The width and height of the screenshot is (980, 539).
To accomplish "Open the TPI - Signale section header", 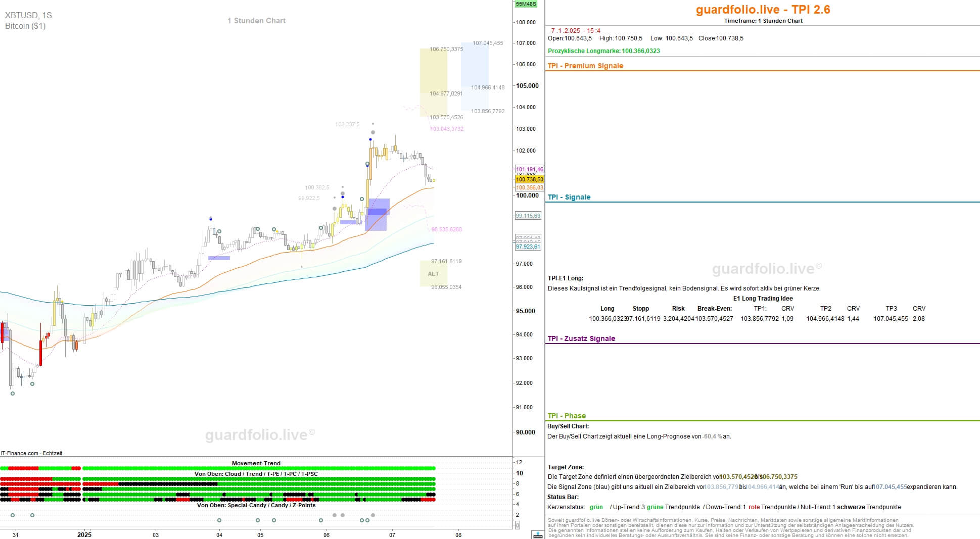I will pos(569,197).
